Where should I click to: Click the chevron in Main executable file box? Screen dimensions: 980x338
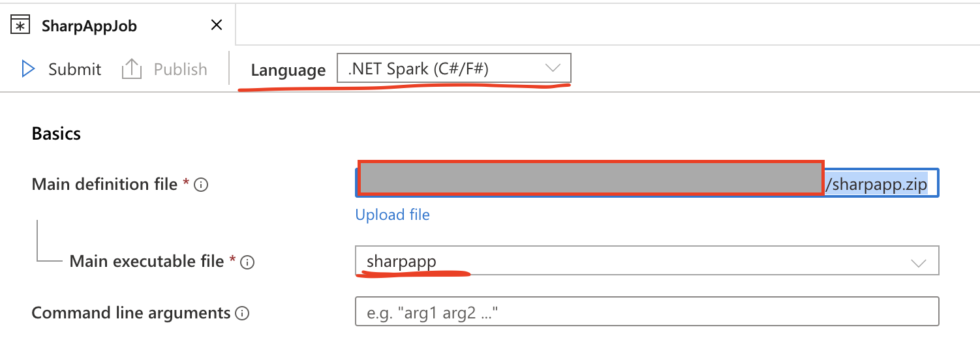click(919, 263)
